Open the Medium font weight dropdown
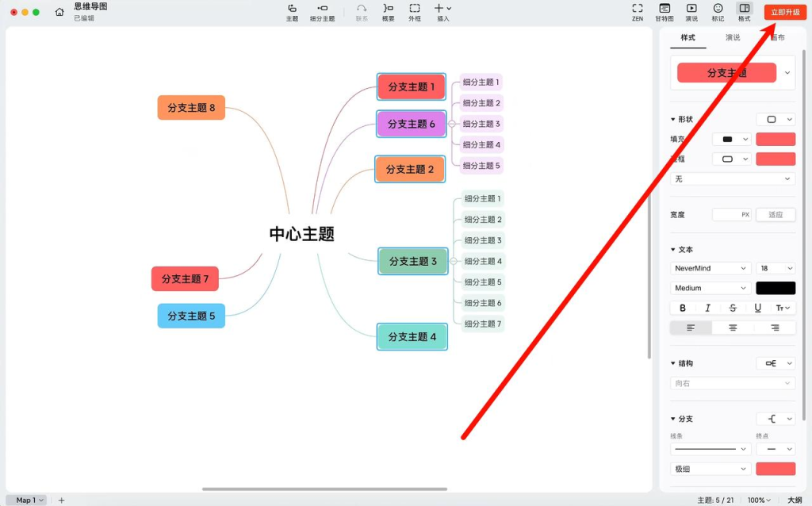The height and width of the screenshot is (506, 812). (710, 288)
